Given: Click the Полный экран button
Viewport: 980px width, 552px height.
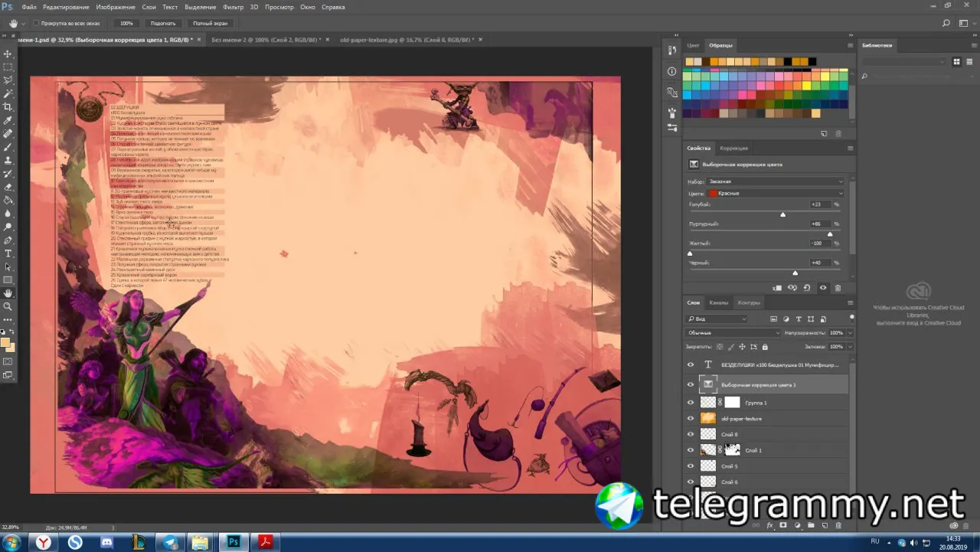Looking at the screenshot, I should coord(210,23).
